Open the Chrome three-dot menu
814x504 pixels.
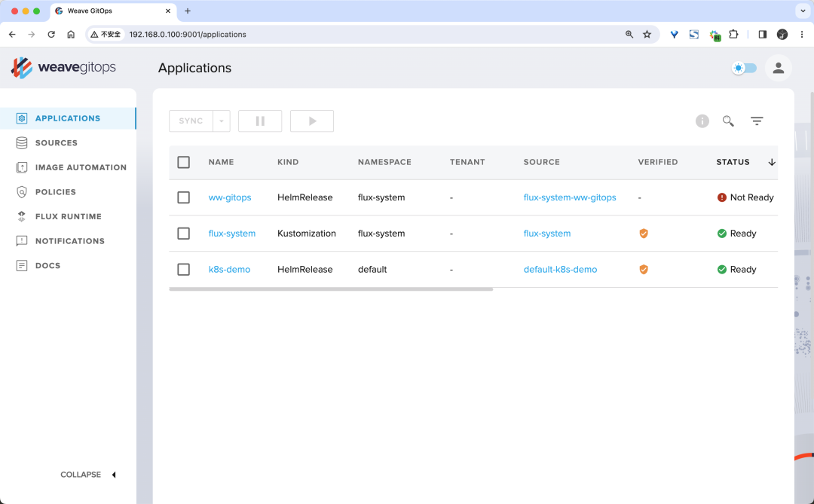[801, 34]
